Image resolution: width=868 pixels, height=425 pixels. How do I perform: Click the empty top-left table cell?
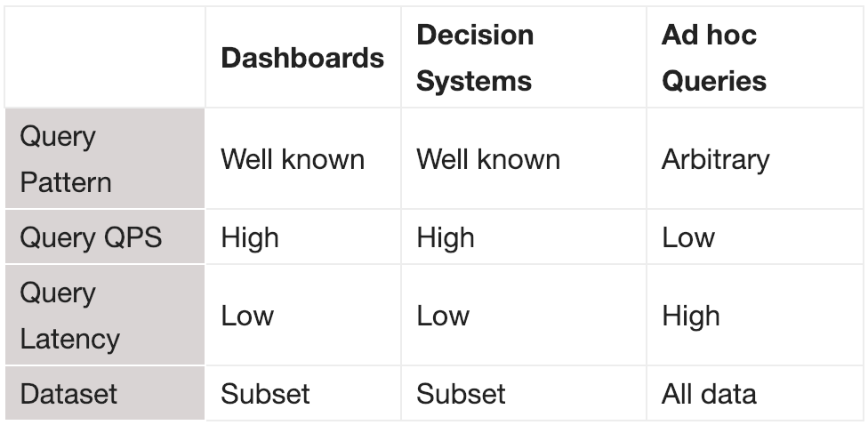(105, 59)
